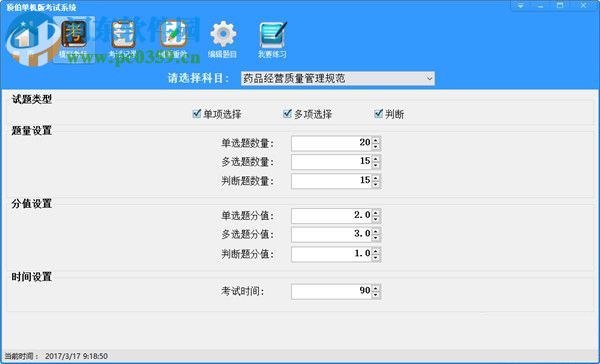
Task: Decrease 考试时间 with the down arrow
Action: [376, 295]
